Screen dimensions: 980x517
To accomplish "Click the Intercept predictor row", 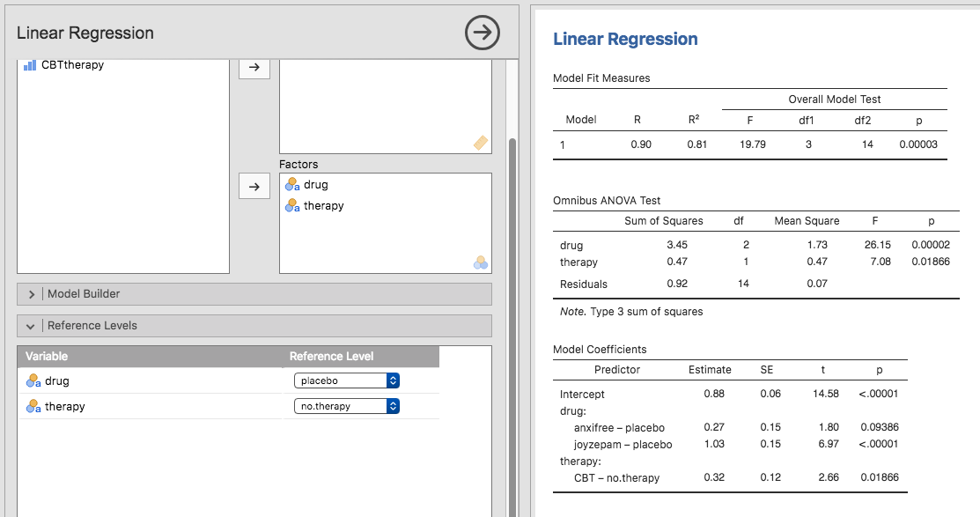I will click(730, 394).
